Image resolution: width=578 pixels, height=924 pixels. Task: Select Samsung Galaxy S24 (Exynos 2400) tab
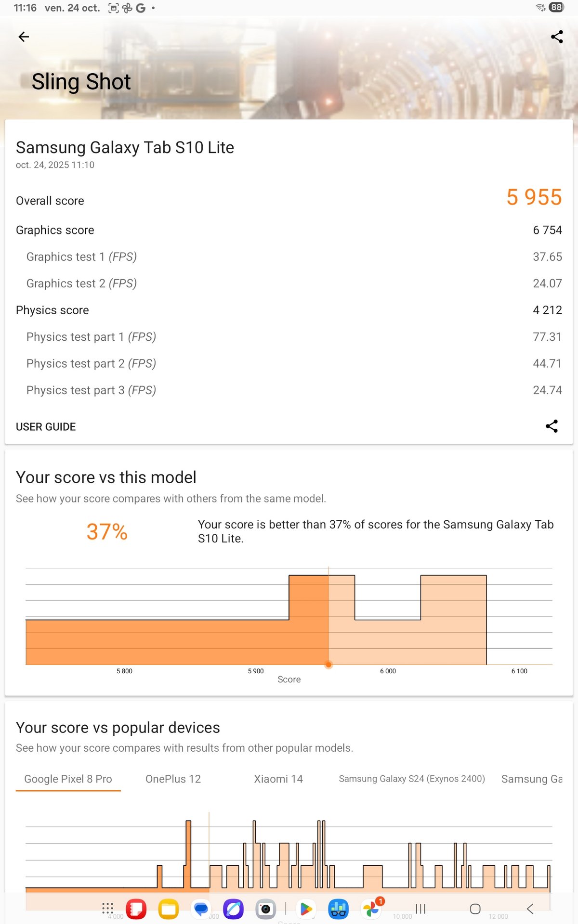click(x=412, y=779)
